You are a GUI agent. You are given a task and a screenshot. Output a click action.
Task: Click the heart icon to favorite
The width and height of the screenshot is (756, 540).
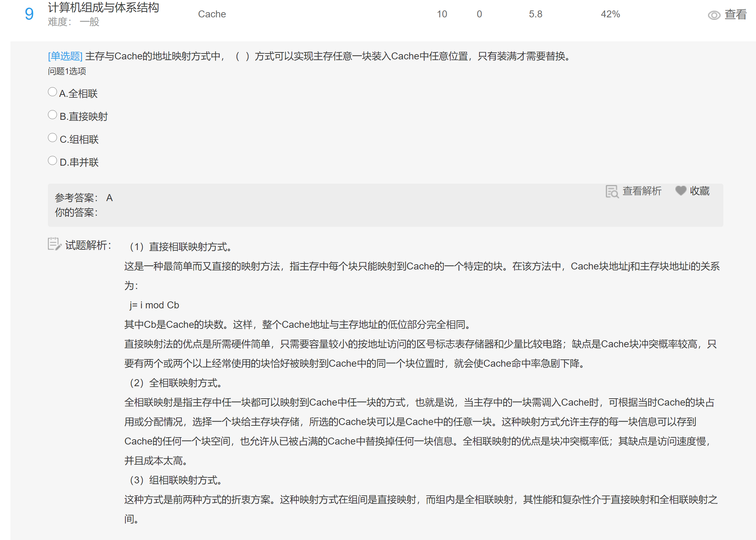point(681,190)
